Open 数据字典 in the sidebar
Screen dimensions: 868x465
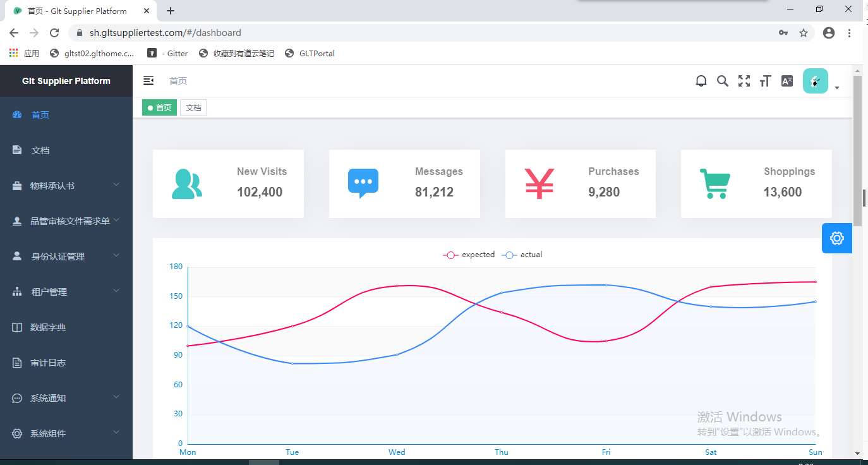pyautogui.click(x=48, y=327)
